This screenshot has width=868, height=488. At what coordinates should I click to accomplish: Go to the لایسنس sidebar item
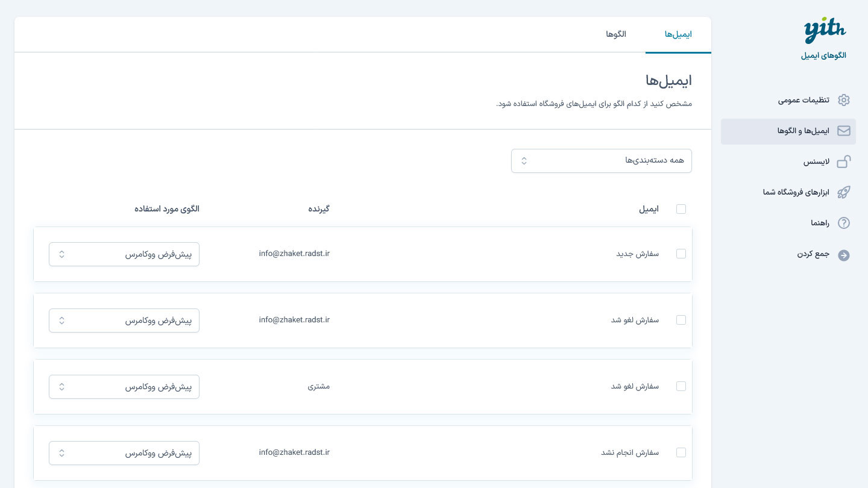coord(788,161)
